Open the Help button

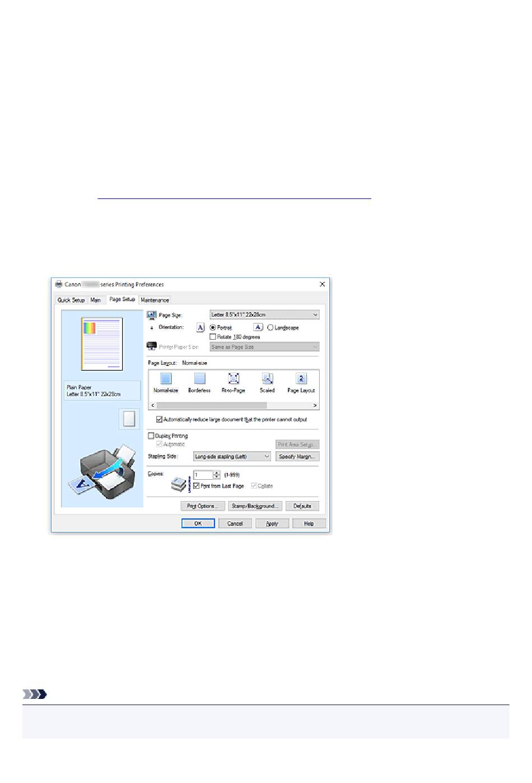309,523
